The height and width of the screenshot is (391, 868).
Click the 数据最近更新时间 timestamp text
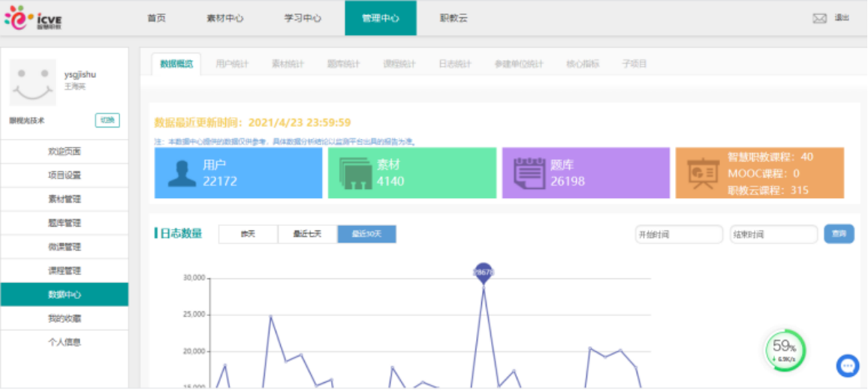[x=252, y=123]
